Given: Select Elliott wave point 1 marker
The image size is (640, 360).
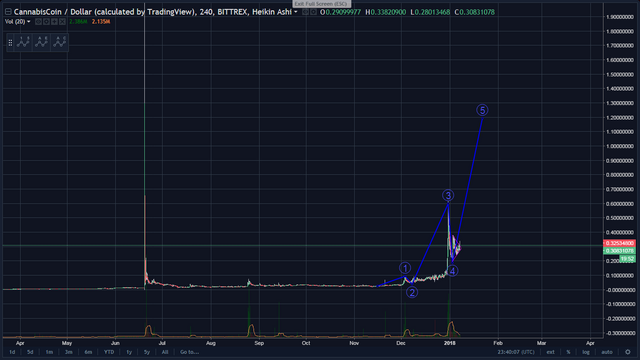Looking at the screenshot, I should [404, 268].
